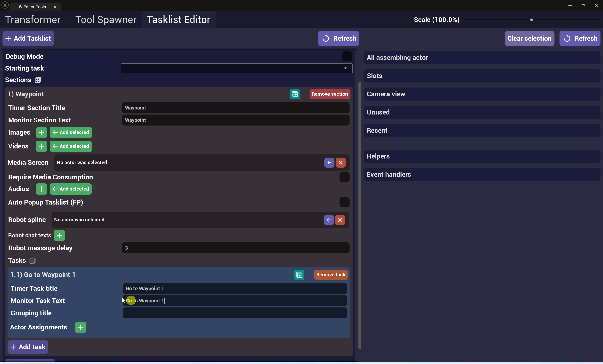Switch to the Transformer tab
This screenshot has height=364, width=603.
tap(33, 20)
